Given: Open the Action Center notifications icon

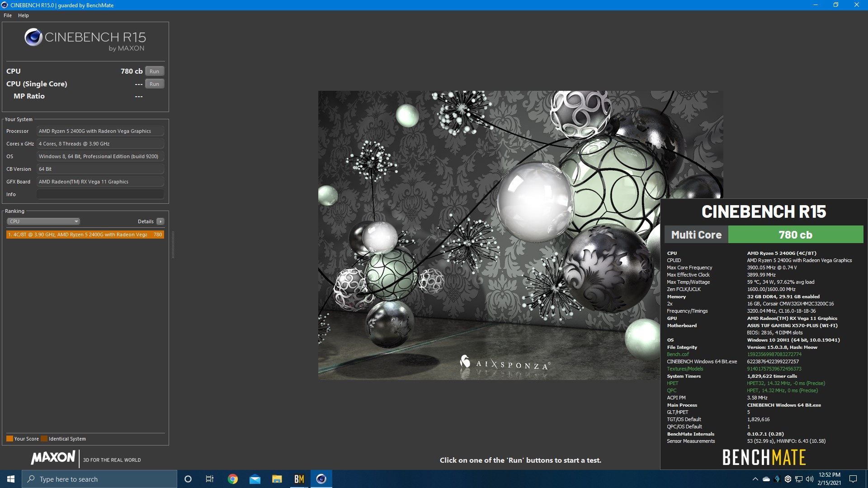Looking at the screenshot, I should (854, 479).
